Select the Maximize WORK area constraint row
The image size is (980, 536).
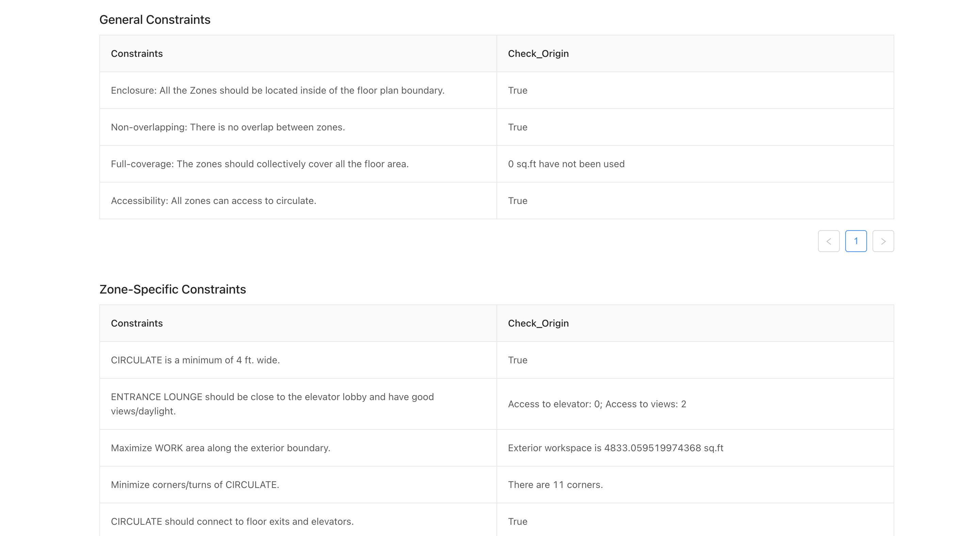point(220,448)
